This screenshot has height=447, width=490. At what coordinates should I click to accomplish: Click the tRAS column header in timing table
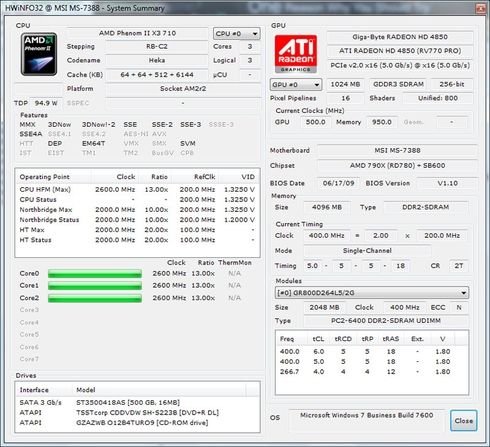(391, 339)
